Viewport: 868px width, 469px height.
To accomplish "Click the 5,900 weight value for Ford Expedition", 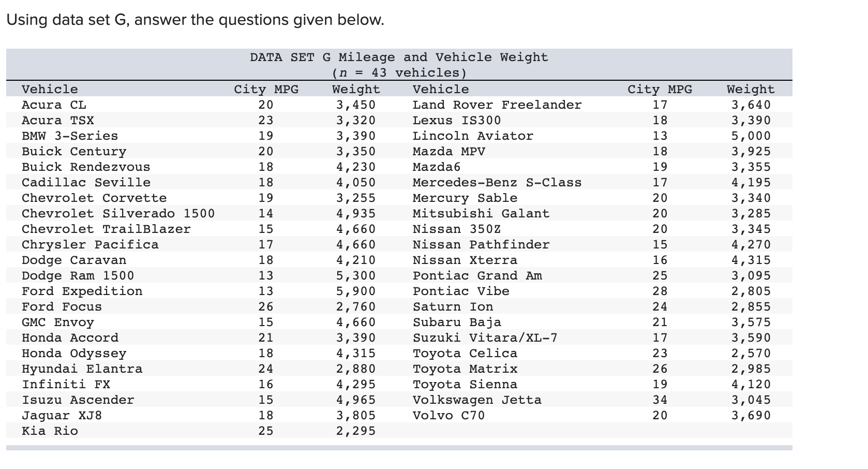I will 357,291.
